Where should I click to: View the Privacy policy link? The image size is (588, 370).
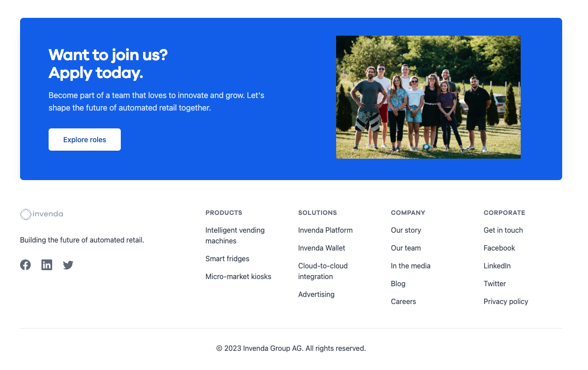tap(506, 301)
